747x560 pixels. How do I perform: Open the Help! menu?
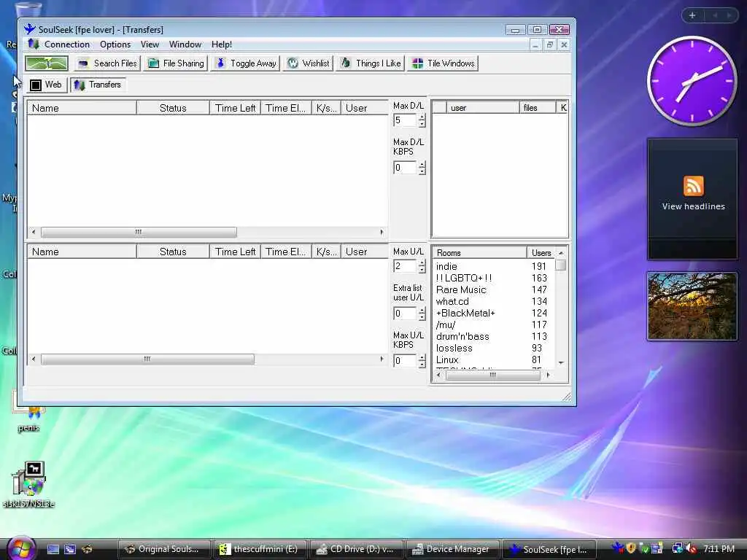tap(222, 44)
